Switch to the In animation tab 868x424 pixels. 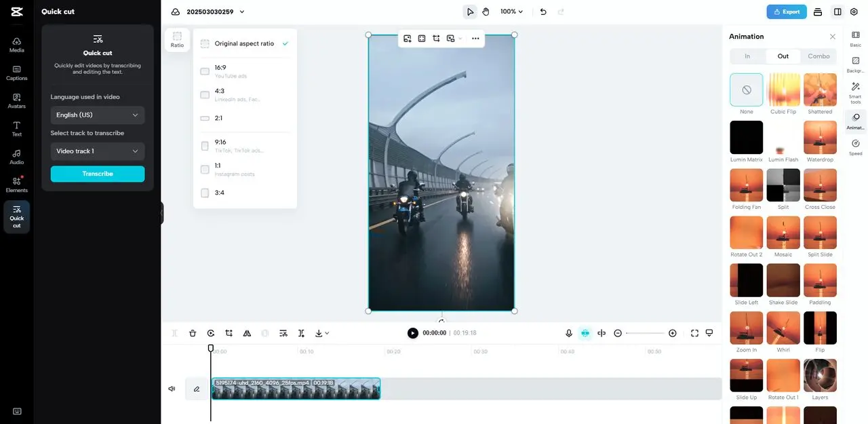coord(747,56)
